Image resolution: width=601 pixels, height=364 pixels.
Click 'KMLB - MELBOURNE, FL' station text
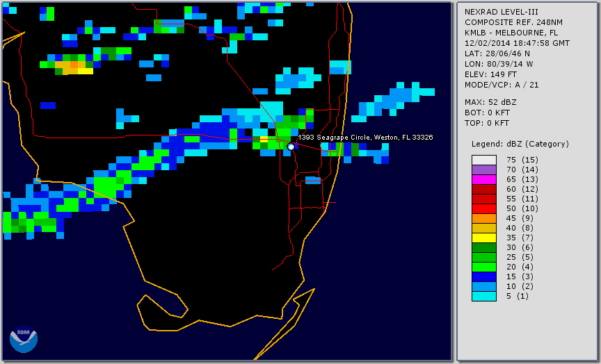(511, 33)
